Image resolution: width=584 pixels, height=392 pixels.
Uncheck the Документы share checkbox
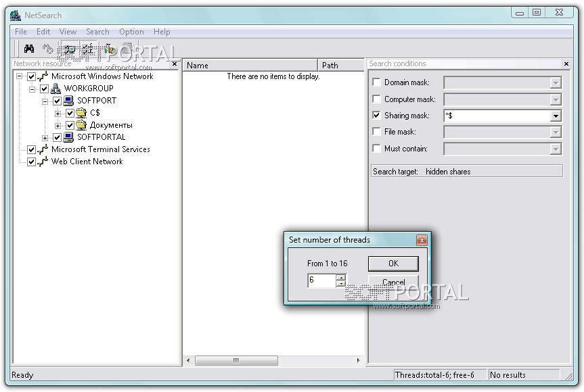(x=70, y=125)
